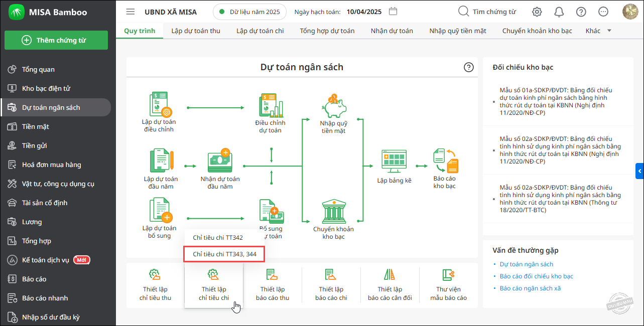644x326 pixels.
Task: Go to Báo cáo in sidebar
Action: [x=56, y=279]
